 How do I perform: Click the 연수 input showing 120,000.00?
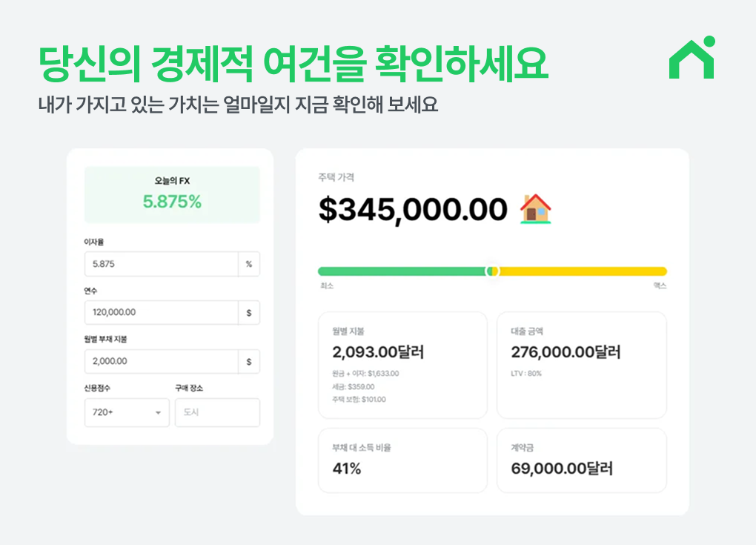(x=161, y=313)
